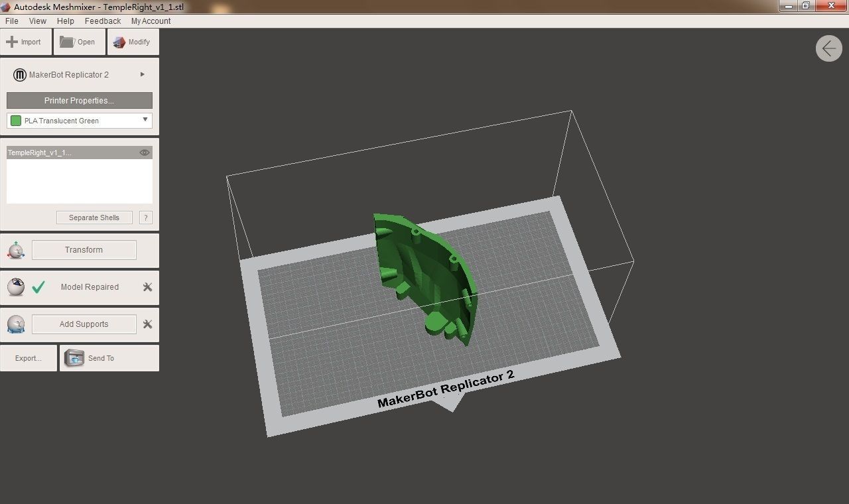Select TempleRight_v1_1 object in the list
The width and height of the screenshot is (849, 504).
[x=80, y=153]
